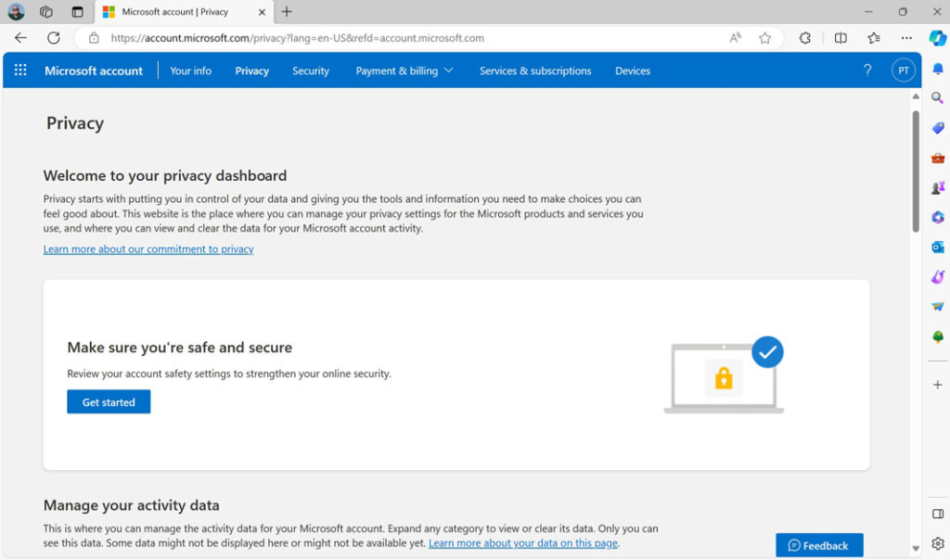Open the Shopping sidebar panel

[x=937, y=127]
